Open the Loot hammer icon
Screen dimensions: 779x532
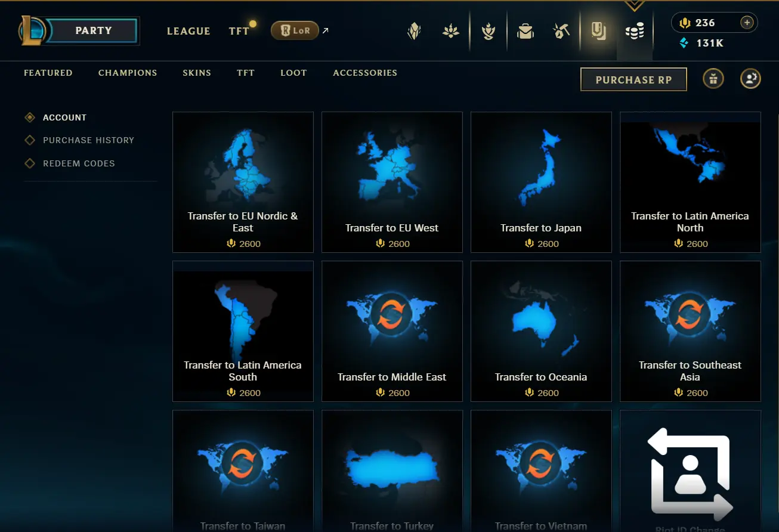click(x=561, y=31)
